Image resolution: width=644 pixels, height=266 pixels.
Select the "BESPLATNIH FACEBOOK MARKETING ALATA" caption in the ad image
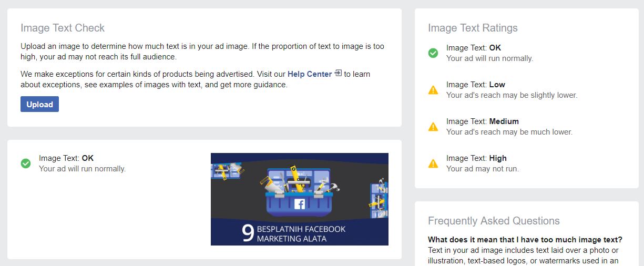301,234
